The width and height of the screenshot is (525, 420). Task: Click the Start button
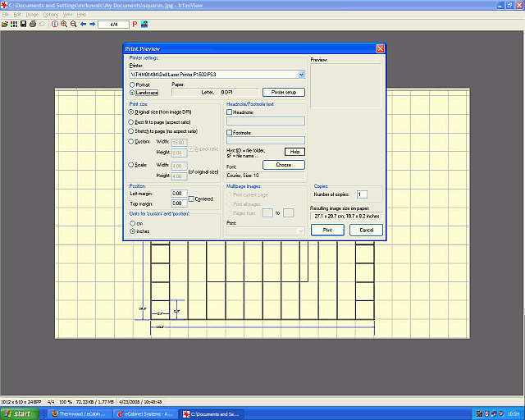[19, 414]
